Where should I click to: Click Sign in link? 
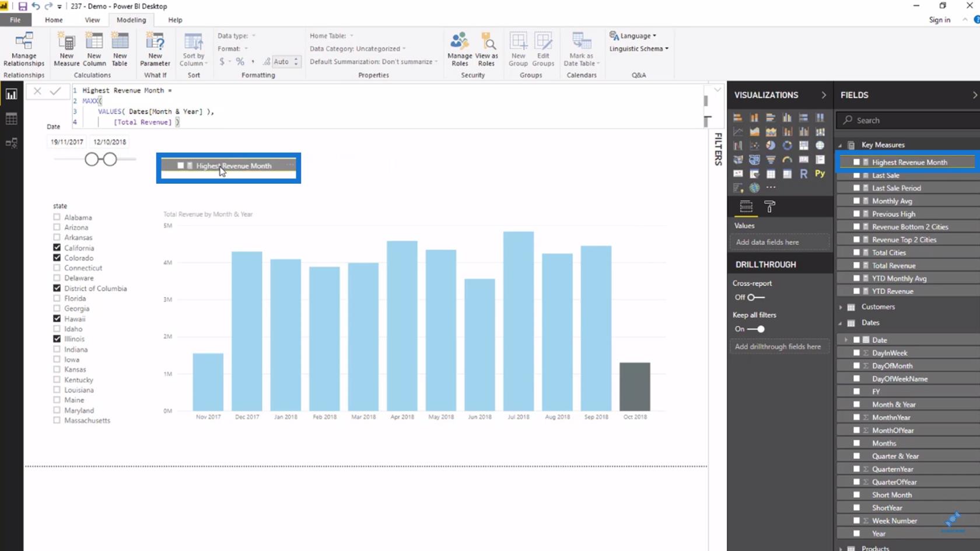tap(939, 20)
